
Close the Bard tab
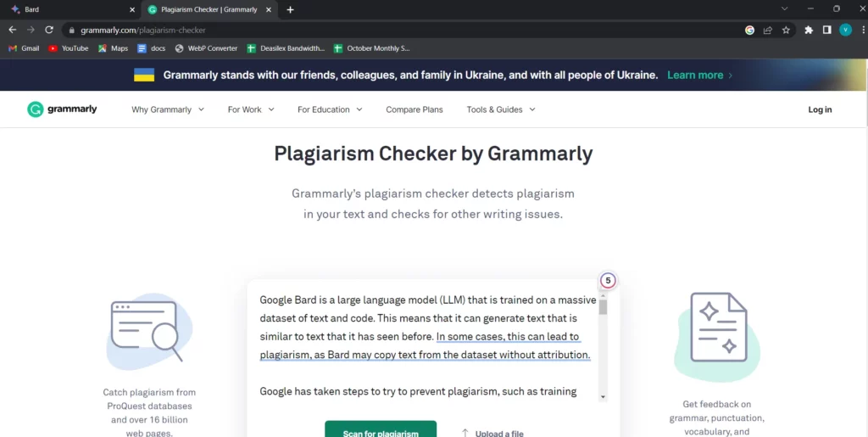click(x=131, y=9)
